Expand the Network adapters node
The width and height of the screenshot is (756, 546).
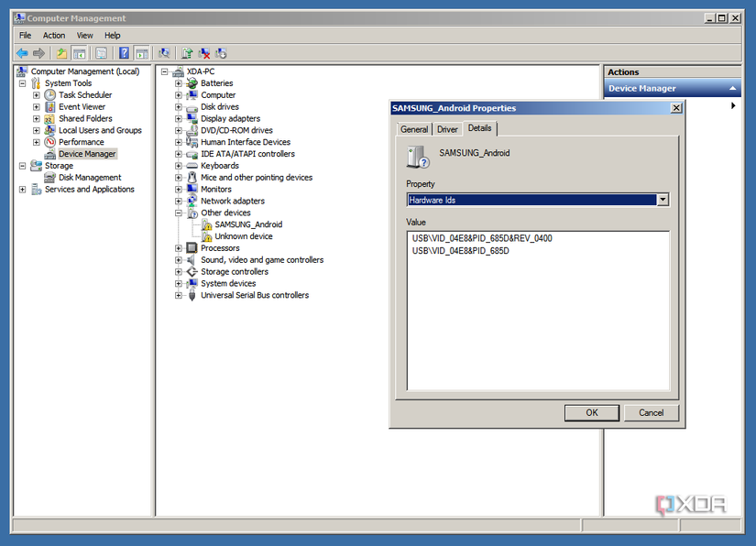179,201
